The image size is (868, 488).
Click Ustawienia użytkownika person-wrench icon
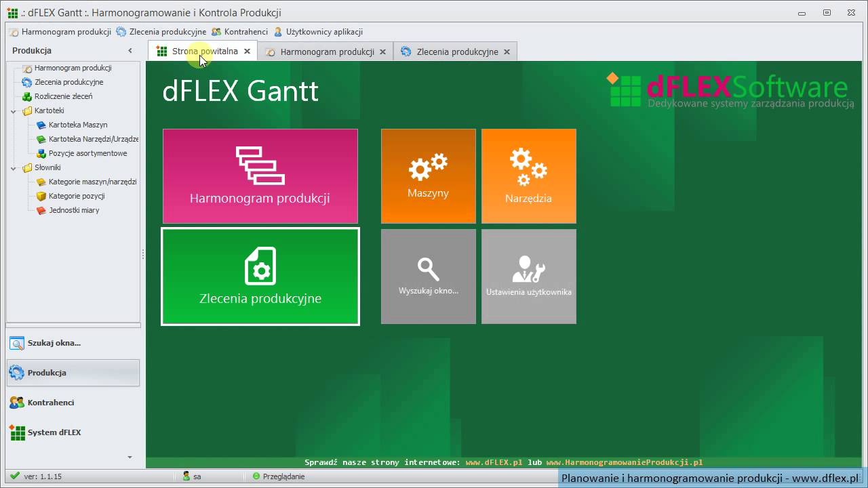529,269
